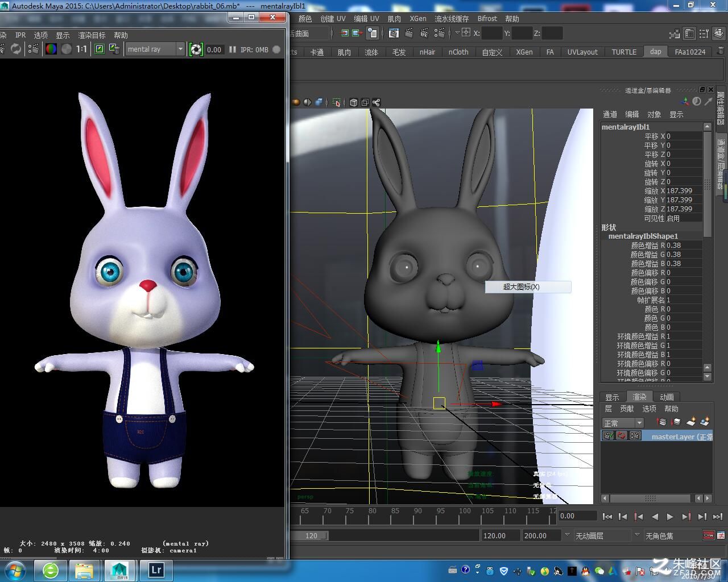Toggle the Channel Box / Layer Editor button
Image resolution: width=728 pixels, height=582 pixels.
pyautogui.click(x=719, y=34)
